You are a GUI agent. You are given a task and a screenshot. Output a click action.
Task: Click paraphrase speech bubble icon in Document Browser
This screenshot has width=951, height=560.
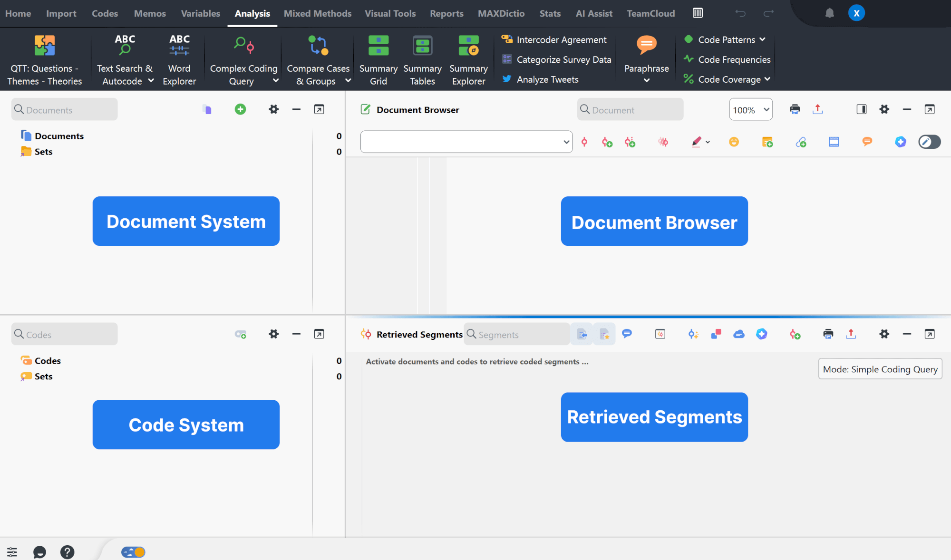coord(867,142)
